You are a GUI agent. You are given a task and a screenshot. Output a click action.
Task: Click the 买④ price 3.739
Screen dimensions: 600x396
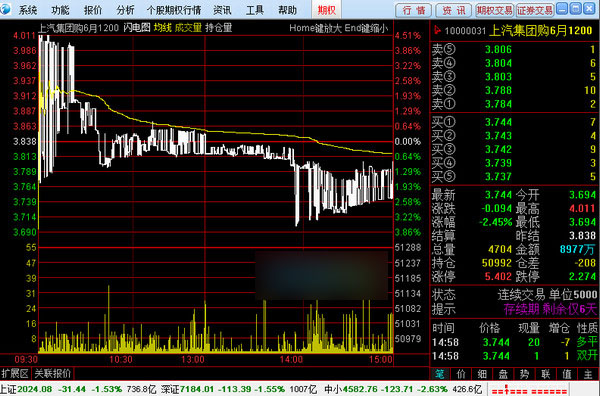[498, 163]
